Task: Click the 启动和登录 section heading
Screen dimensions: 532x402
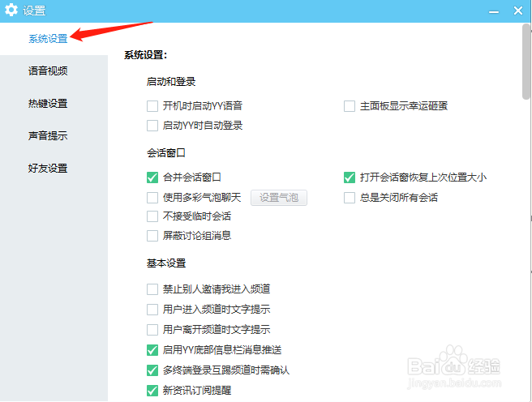Action: [x=171, y=82]
